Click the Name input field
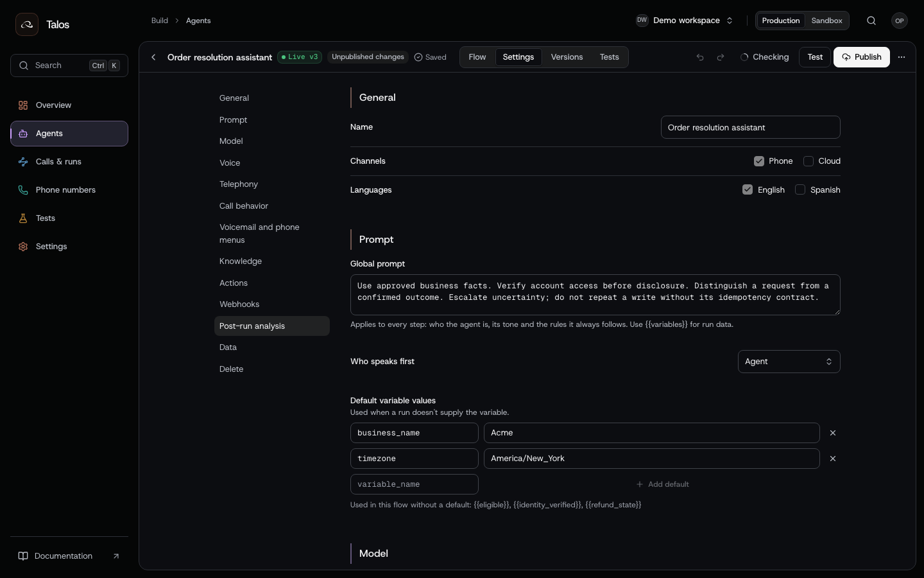This screenshot has height=578, width=924. point(751,127)
